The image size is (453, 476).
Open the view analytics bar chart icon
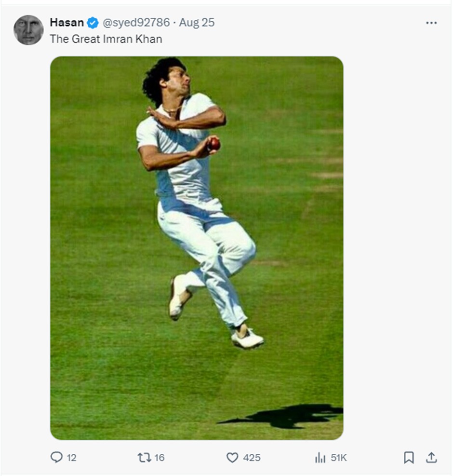point(320,457)
